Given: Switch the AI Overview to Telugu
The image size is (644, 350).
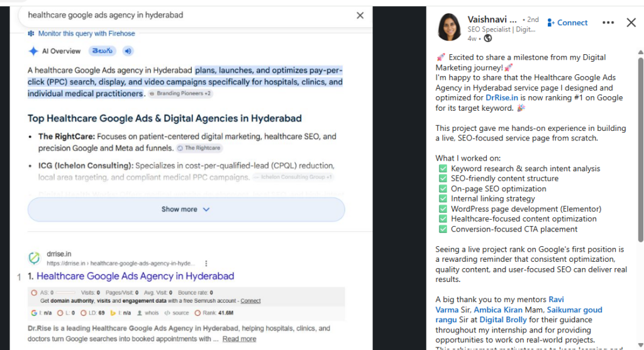Looking at the screenshot, I should (103, 51).
